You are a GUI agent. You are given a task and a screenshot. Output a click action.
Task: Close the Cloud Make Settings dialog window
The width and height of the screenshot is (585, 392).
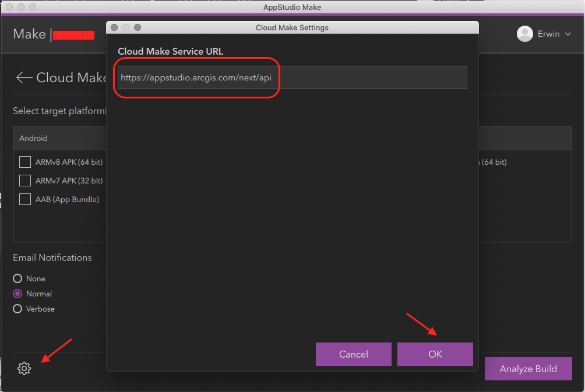tap(114, 27)
